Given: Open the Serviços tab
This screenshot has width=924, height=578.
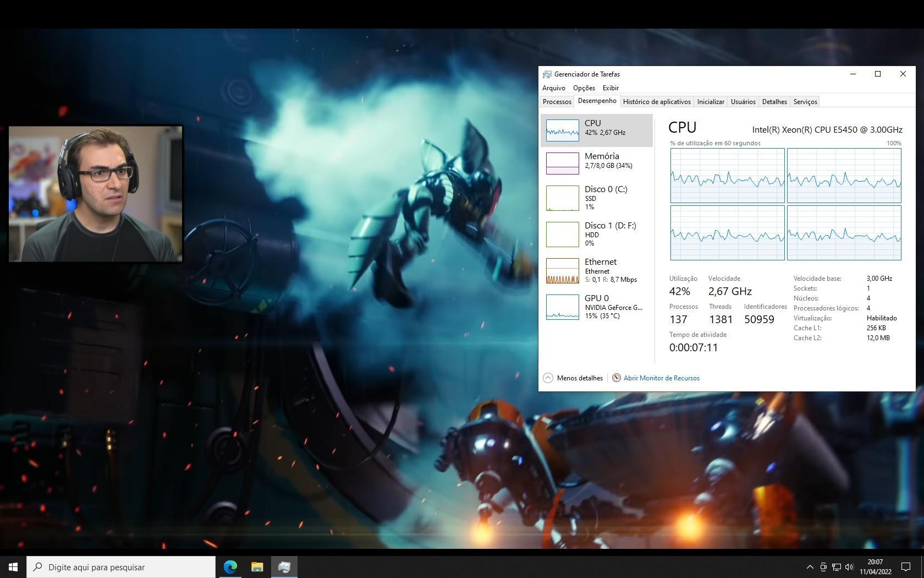Looking at the screenshot, I should click(x=805, y=102).
